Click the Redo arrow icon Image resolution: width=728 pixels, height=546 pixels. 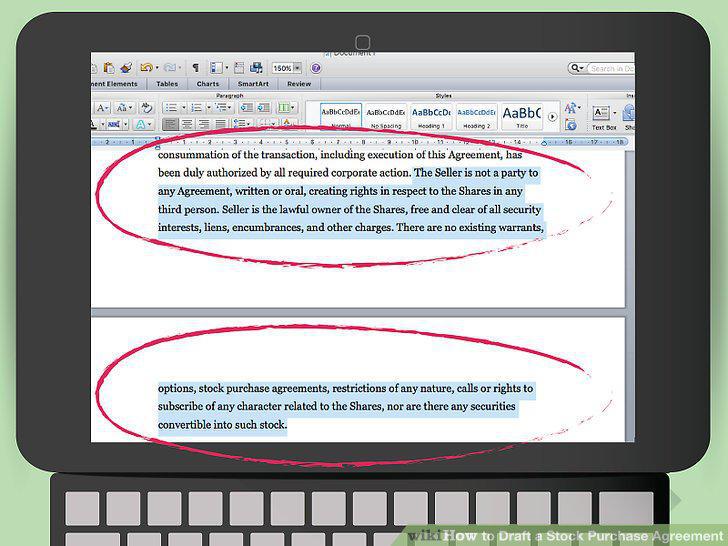point(169,68)
